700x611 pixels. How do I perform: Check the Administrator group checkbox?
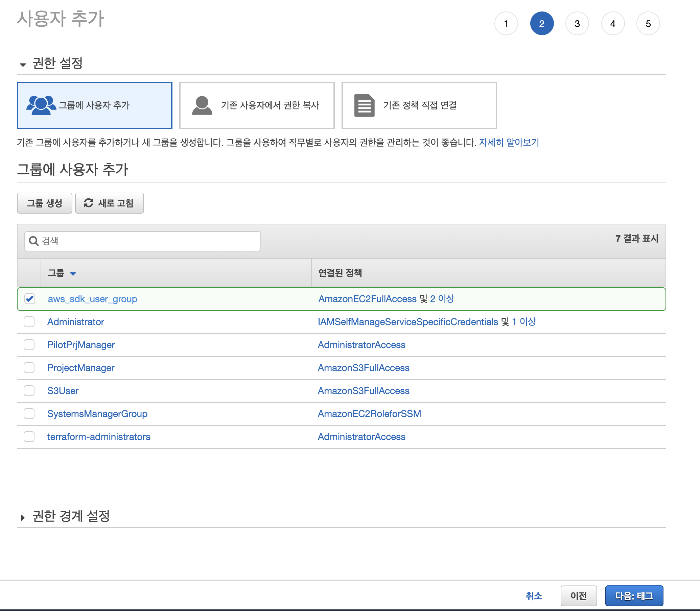(29, 321)
